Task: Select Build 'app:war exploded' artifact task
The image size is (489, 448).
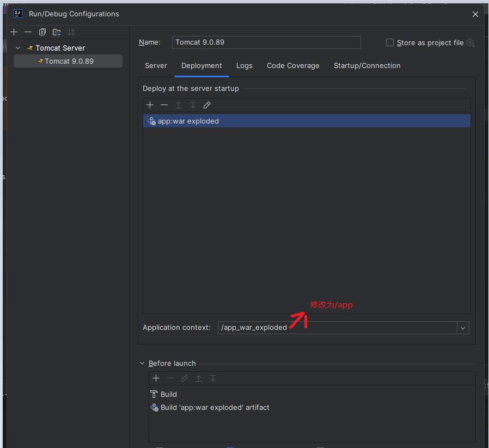Action: pyautogui.click(x=215, y=408)
